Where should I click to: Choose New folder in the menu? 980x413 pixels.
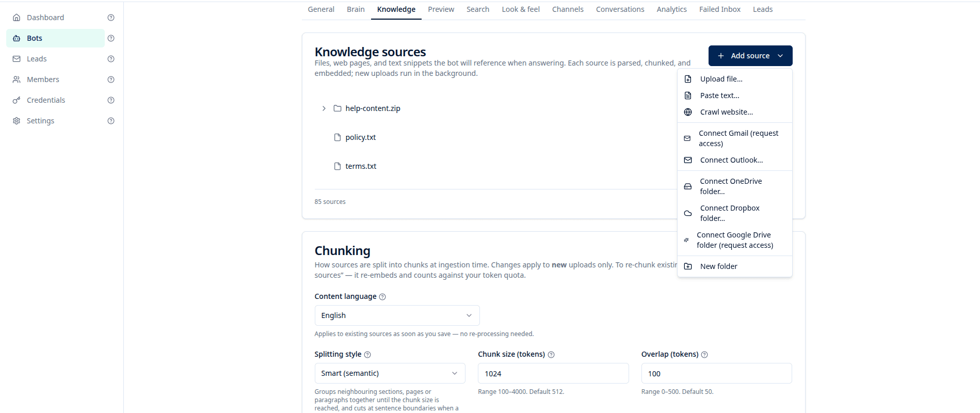click(735, 266)
